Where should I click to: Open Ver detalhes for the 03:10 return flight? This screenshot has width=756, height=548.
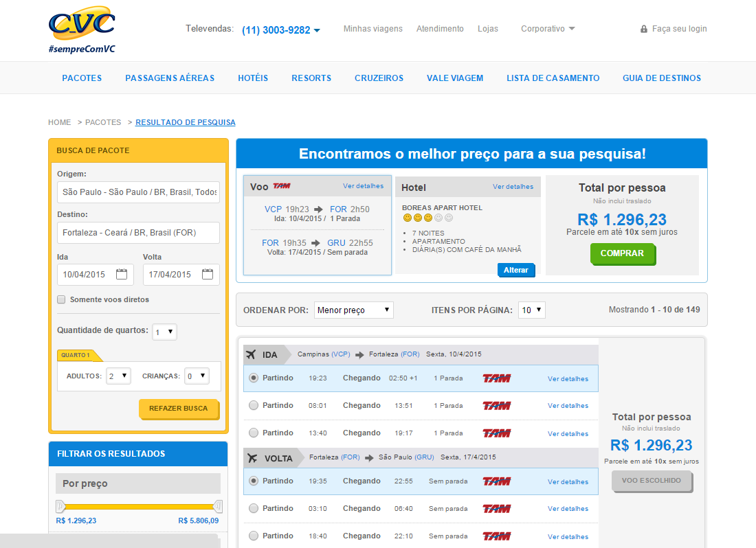pos(568,509)
